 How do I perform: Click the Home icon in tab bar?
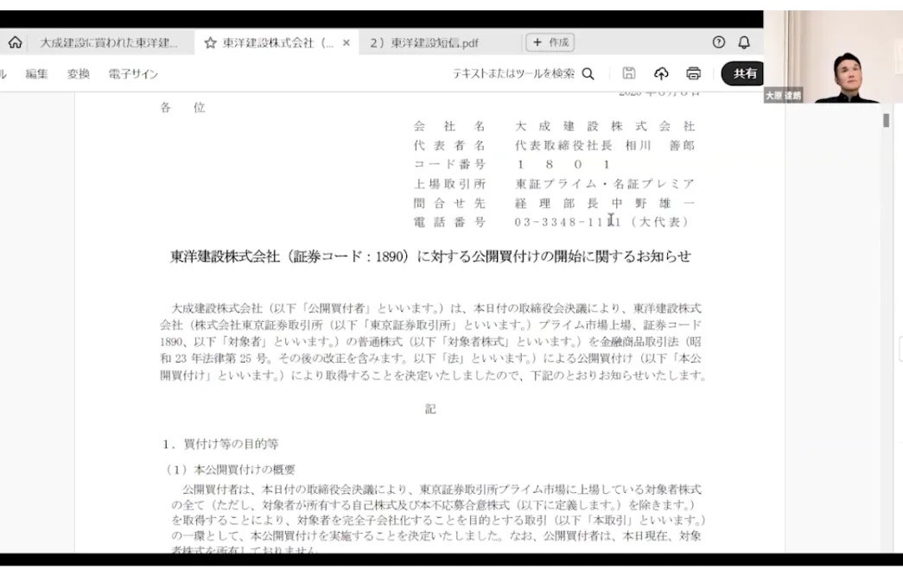[15, 42]
